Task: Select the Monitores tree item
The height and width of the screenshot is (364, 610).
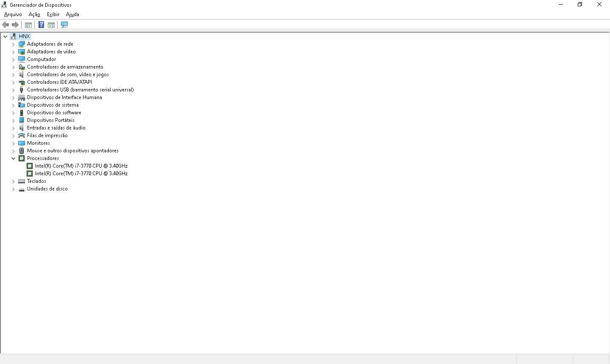Action: coord(39,143)
